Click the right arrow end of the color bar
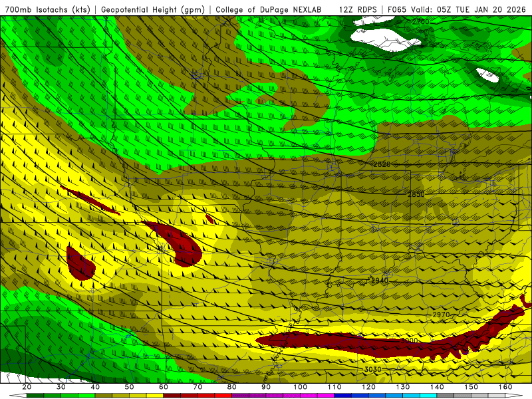The width and height of the screenshot is (532, 399). [513, 395]
